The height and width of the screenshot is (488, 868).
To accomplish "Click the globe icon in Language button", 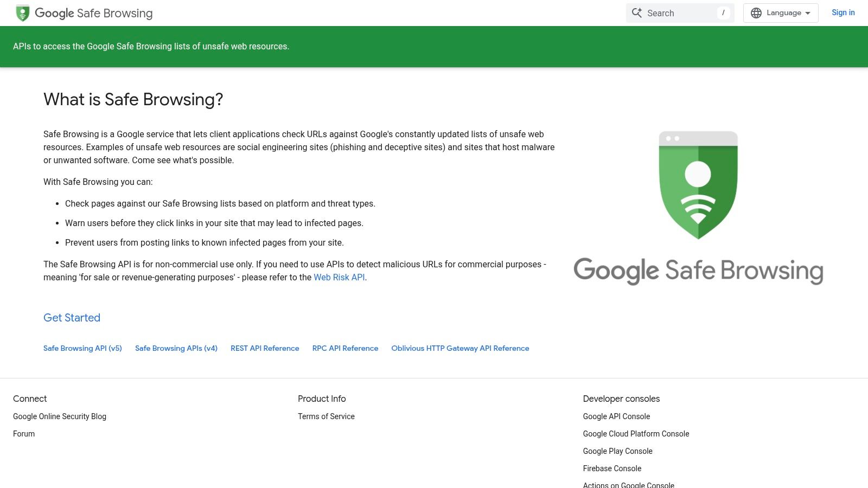I will pyautogui.click(x=756, y=13).
